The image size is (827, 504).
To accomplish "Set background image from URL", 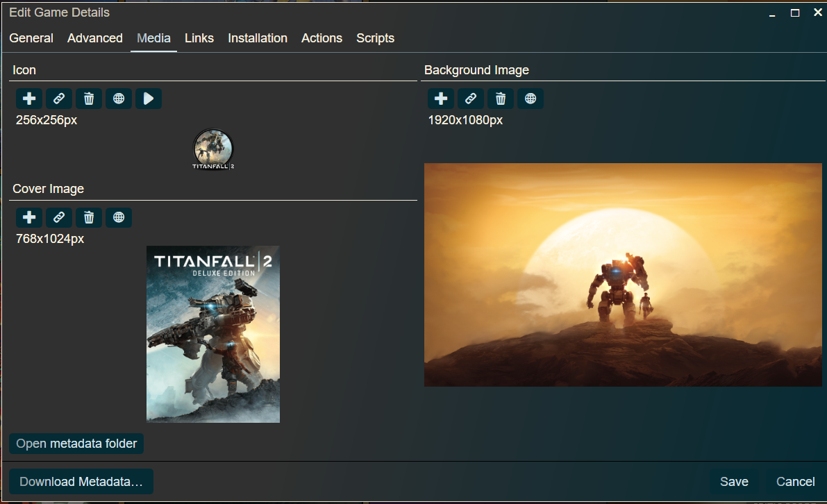I will coord(470,99).
